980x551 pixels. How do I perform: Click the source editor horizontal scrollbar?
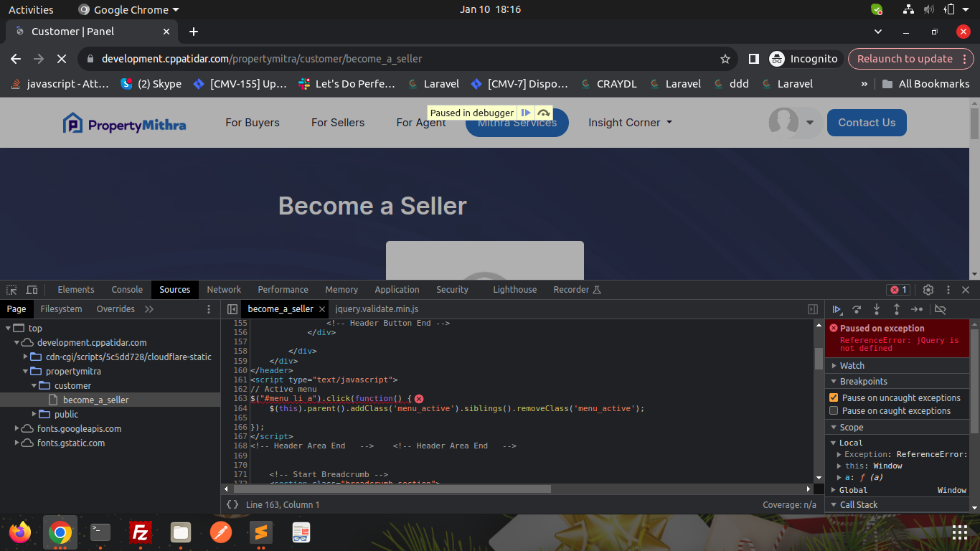402,489
